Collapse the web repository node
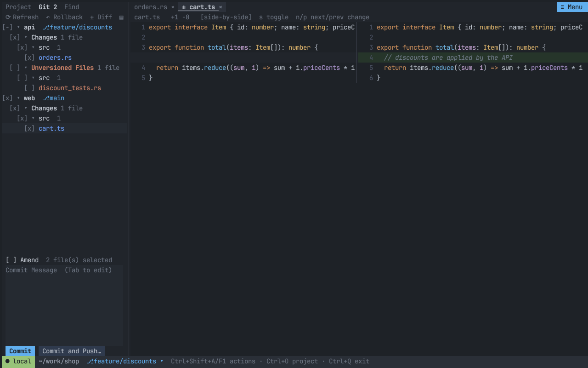Image resolution: width=588 pixels, height=368 pixels. tap(18, 98)
